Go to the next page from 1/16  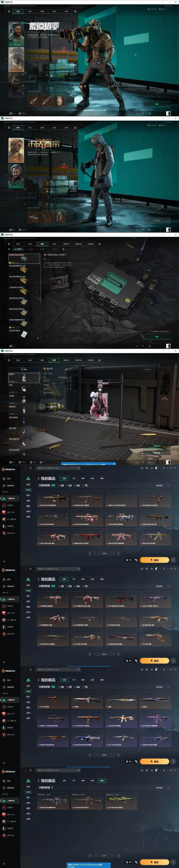[118, 554]
